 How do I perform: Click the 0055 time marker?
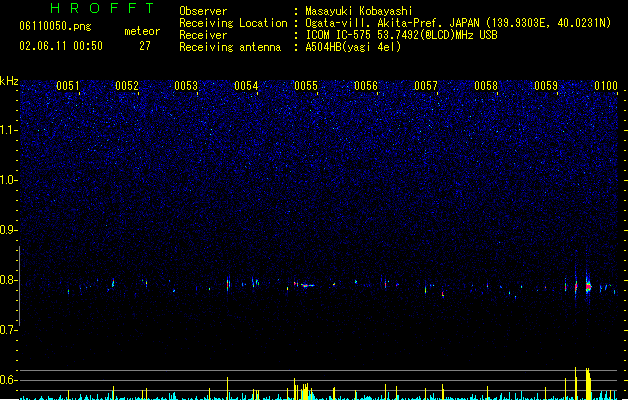[306, 86]
